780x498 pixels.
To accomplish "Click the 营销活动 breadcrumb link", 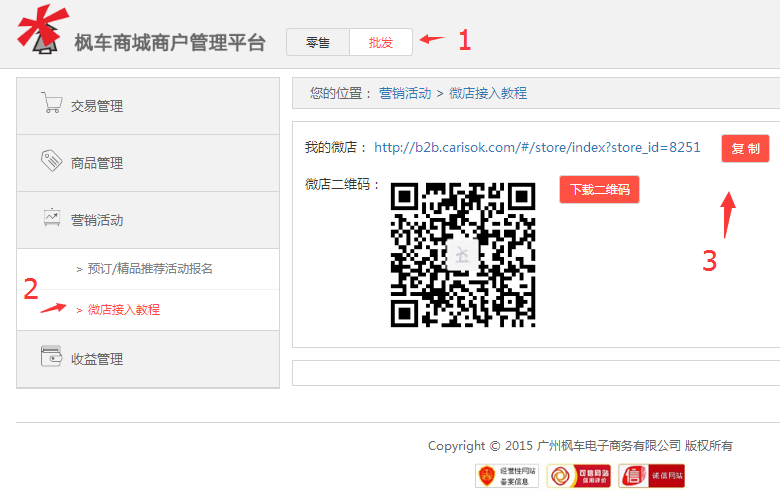I will pos(405,94).
